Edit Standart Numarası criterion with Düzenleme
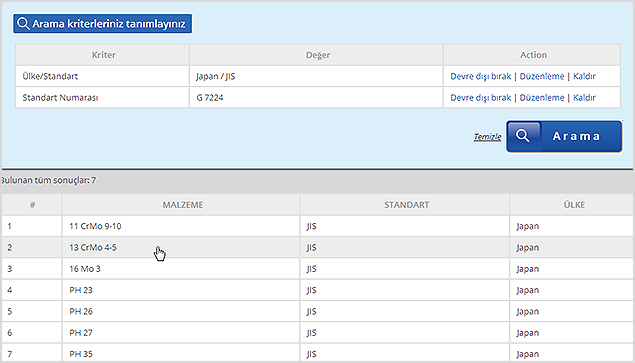The height and width of the screenshot is (363, 635). (x=541, y=98)
